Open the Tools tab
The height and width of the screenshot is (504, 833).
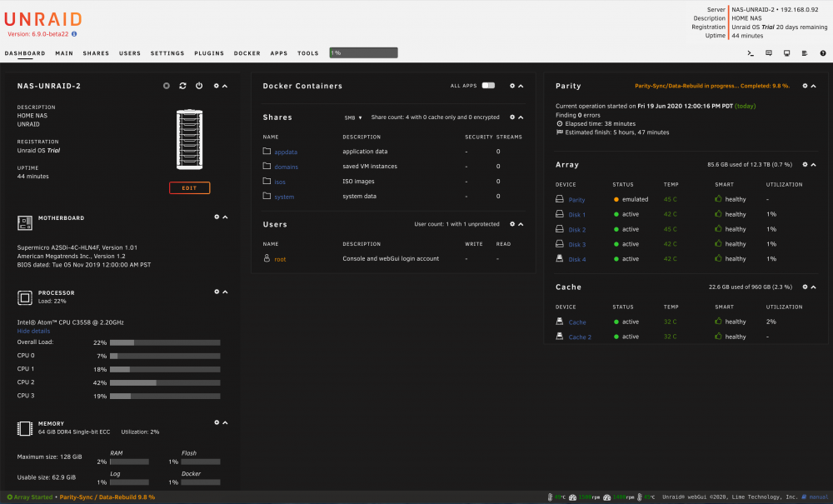(x=308, y=53)
